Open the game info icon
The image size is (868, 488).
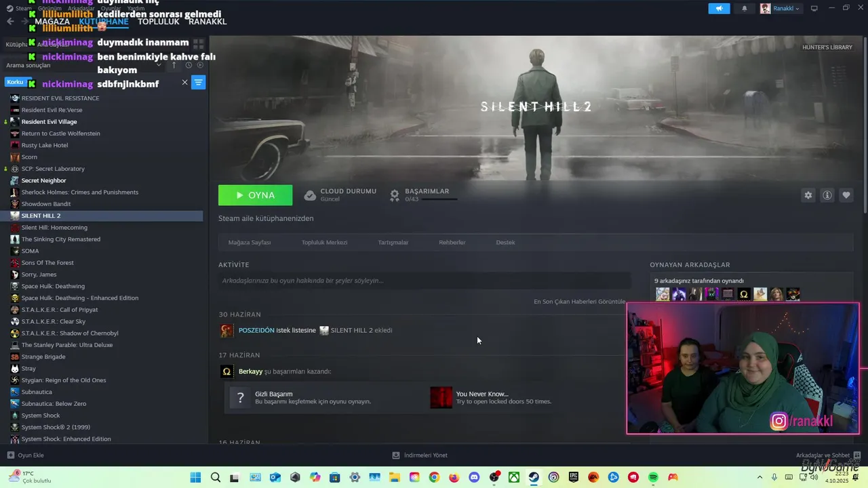pos(827,195)
